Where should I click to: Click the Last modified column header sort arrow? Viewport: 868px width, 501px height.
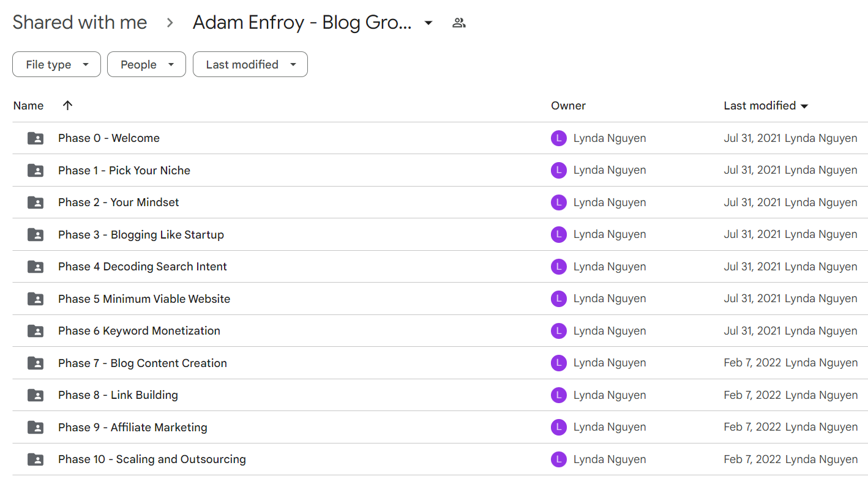pyautogui.click(x=804, y=106)
